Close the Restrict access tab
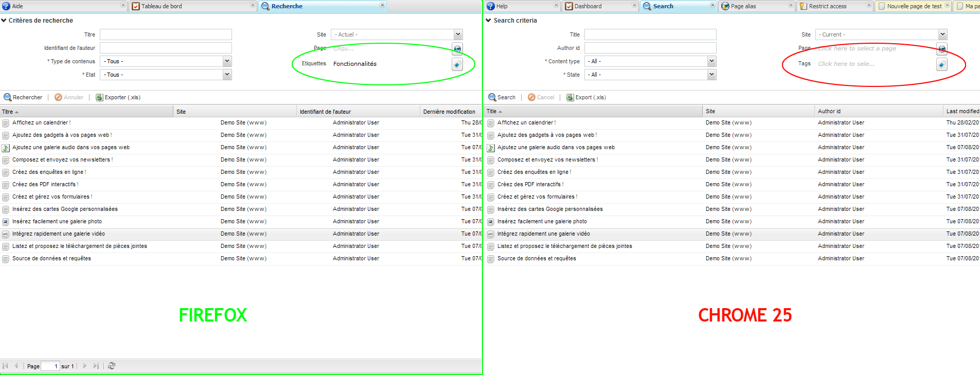The height and width of the screenshot is (375, 980). tap(869, 5)
